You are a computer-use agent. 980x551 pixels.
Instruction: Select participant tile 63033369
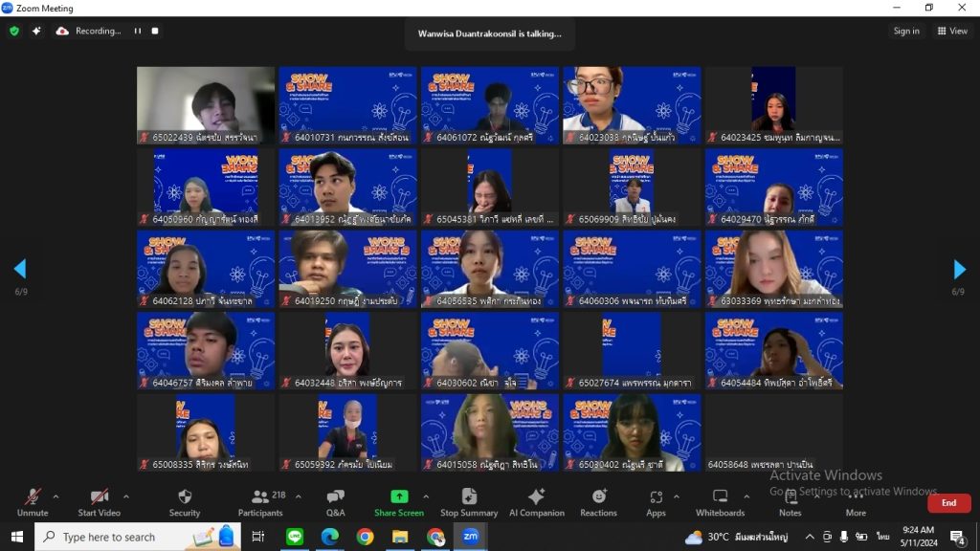(x=773, y=269)
